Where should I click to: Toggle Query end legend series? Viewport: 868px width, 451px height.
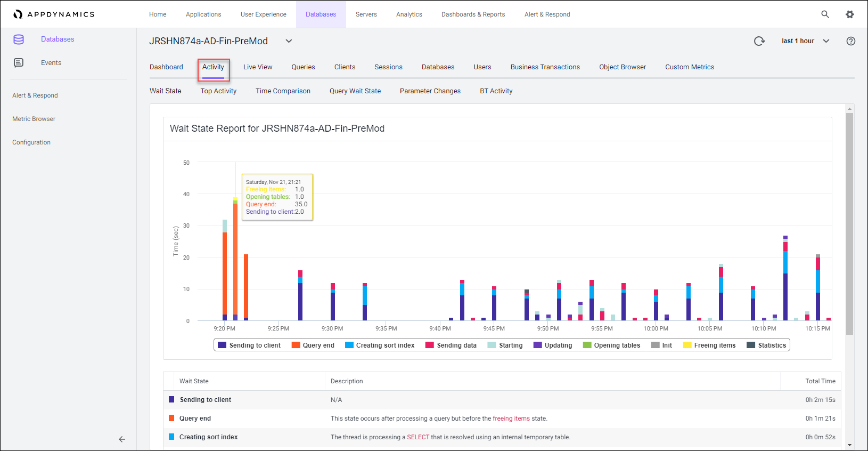pyautogui.click(x=313, y=345)
